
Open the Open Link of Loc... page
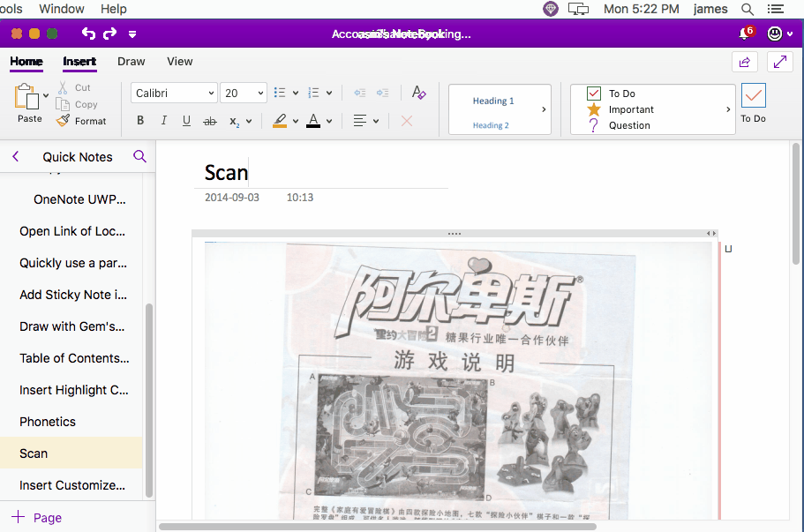(72, 231)
